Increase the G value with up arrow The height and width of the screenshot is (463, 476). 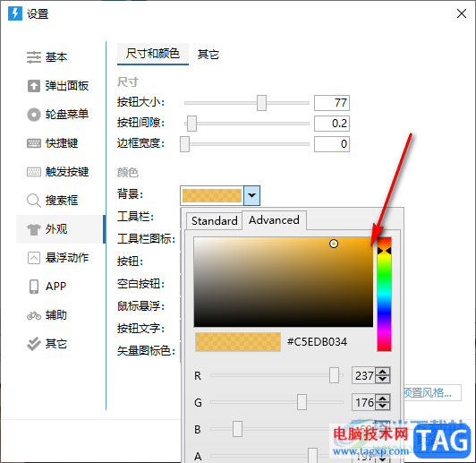pos(383,399)
